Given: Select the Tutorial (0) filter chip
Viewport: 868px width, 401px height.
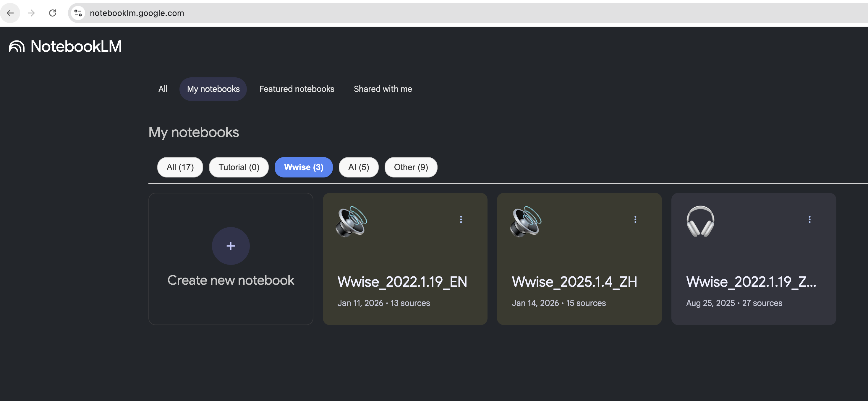Looking at the screenshot, I should point(239,167).
